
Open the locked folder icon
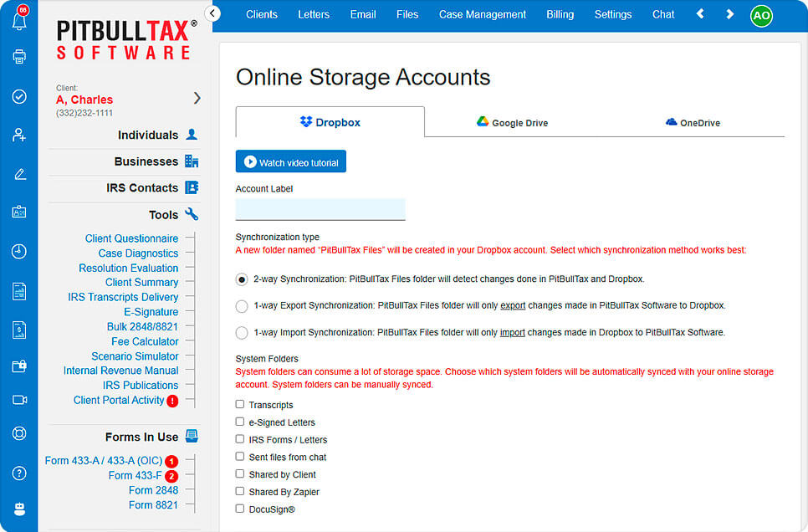tap(19, 366)
